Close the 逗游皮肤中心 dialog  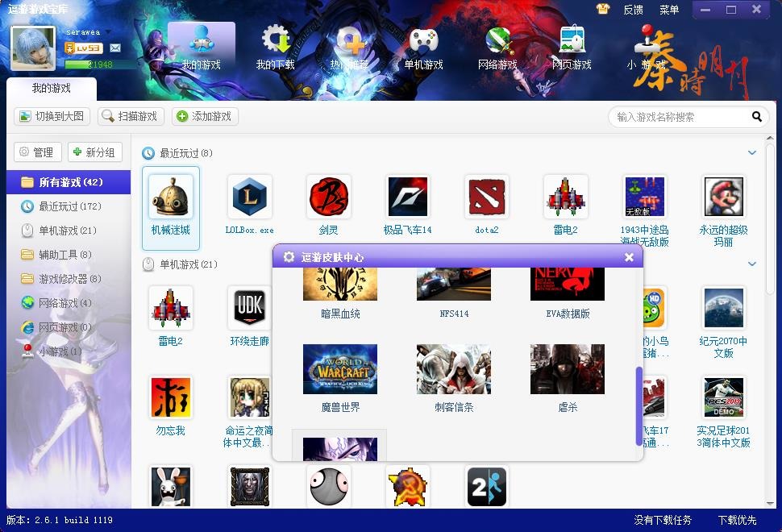[629, 257]
